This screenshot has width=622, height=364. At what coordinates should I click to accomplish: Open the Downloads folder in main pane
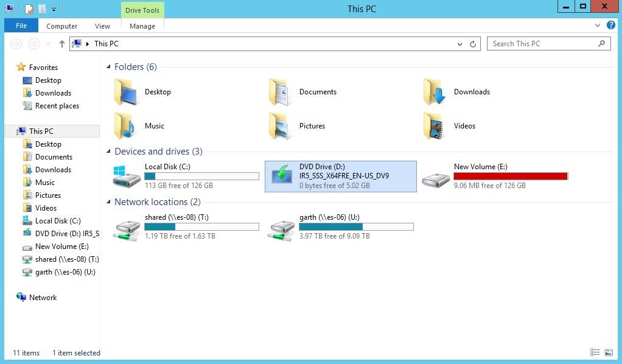456,92
